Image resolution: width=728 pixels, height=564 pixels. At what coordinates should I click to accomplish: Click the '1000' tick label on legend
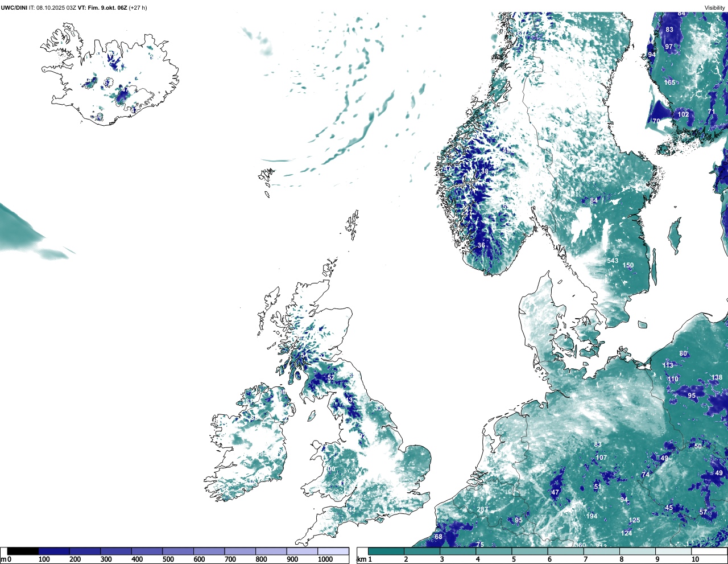(x=325, y=559)
